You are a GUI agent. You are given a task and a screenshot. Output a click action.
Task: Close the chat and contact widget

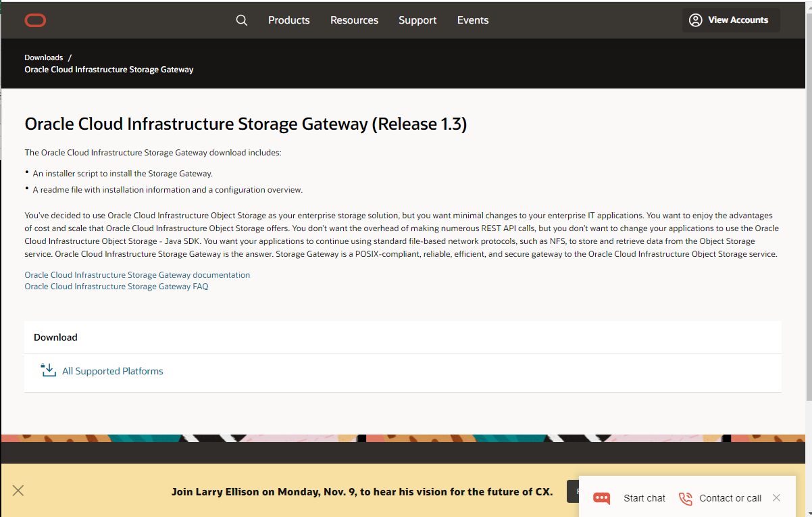click(x=776, y=498)
